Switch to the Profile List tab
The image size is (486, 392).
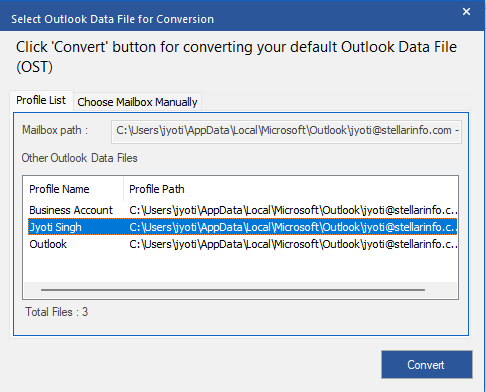(41, 100)
